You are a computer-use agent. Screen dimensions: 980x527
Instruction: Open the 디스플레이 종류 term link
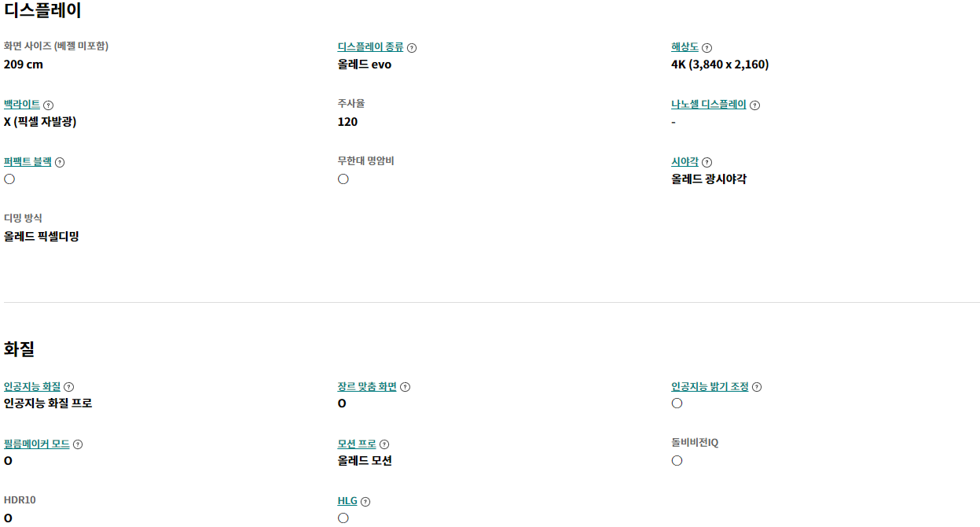pos(370,47)
